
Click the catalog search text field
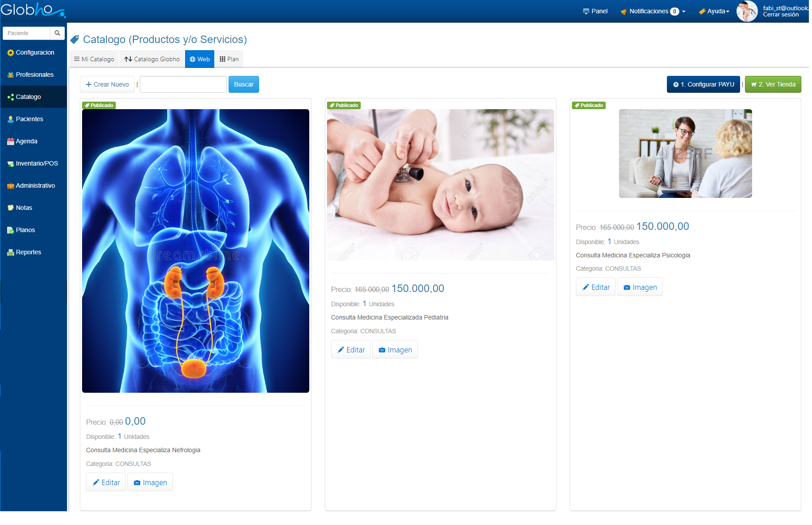tap(183, 84)
